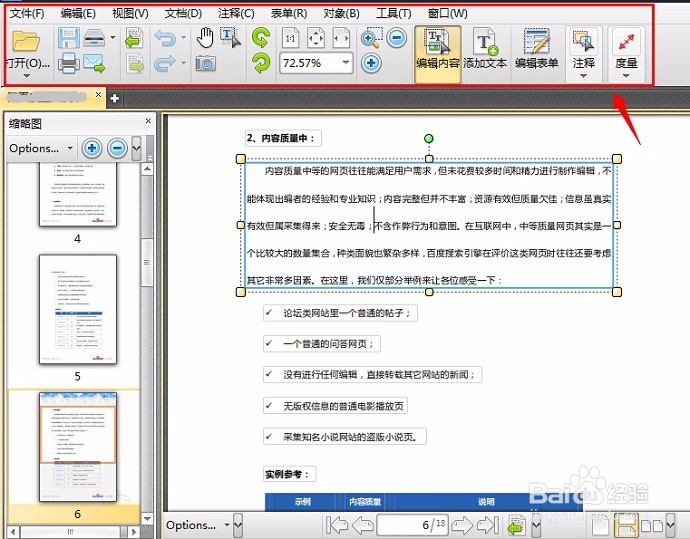Viewport: 690px width, 539px height.
Task: Open the 注释(C) menu
Action: (x=236, y=14)
